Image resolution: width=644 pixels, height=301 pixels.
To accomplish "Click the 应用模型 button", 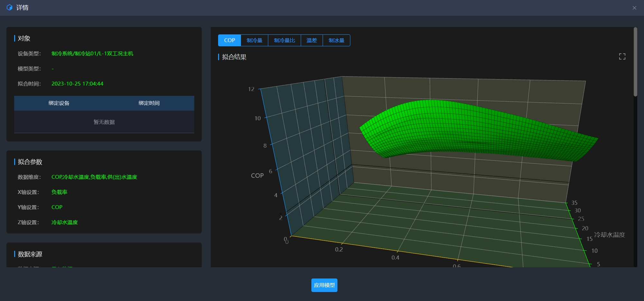I will click(324, 285).
